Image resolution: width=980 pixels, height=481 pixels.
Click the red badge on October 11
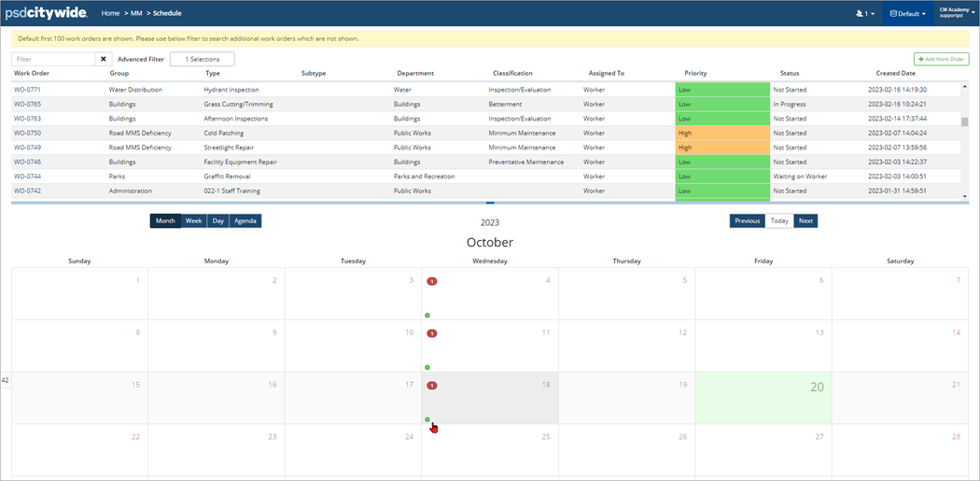[432, 333]
